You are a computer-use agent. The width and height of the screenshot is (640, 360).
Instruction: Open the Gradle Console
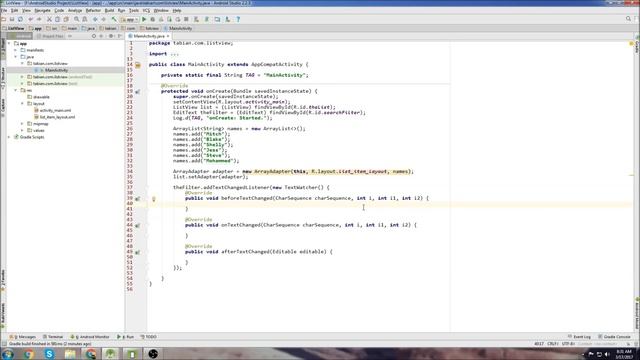(x=615, y=337)
